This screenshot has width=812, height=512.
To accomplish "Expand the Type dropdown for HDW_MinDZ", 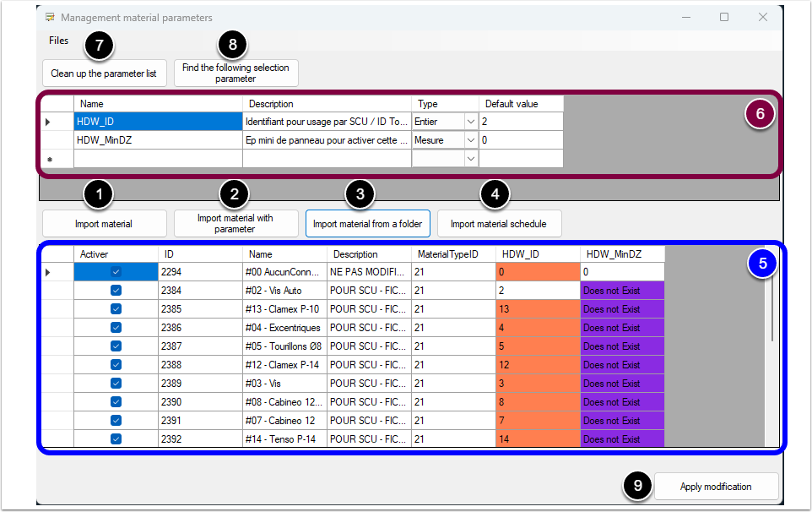I will pyautogui.click(x=470, y=140).
